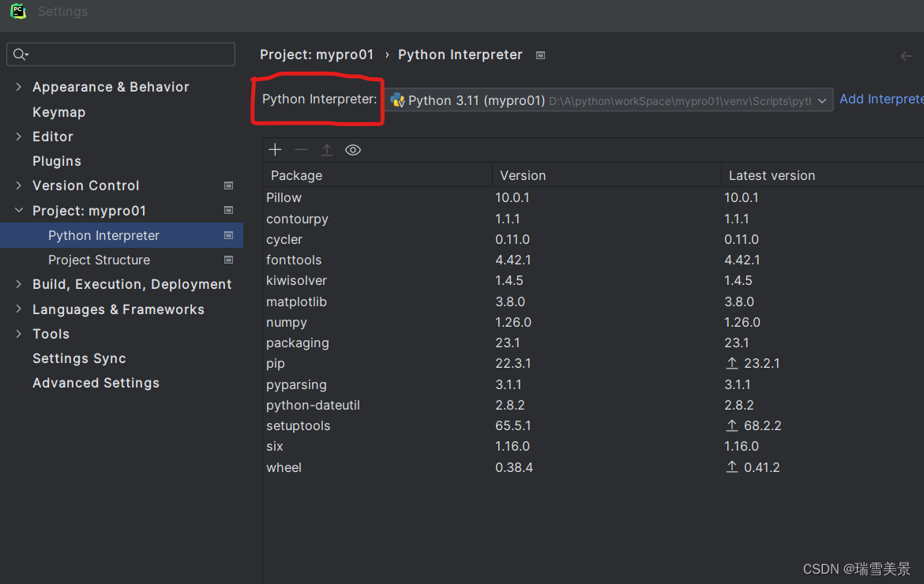
Task: Open the Python Interpreter dropdown
Action: point(610,100)
